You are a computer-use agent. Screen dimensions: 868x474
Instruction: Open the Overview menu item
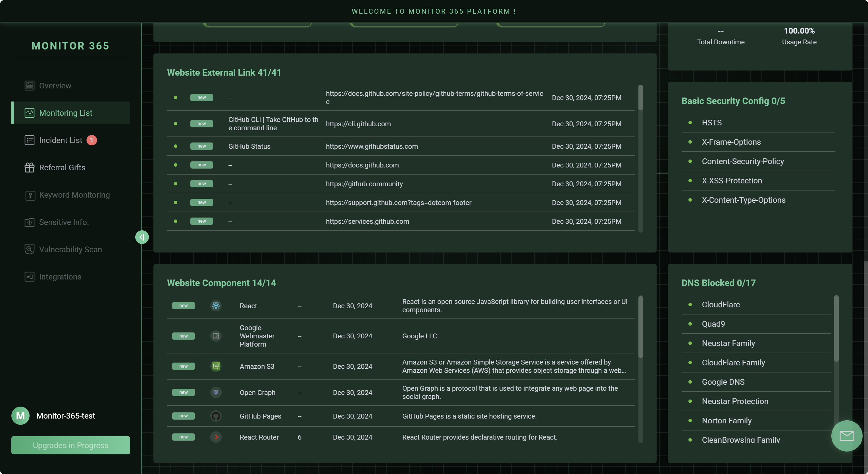(71, 86)
